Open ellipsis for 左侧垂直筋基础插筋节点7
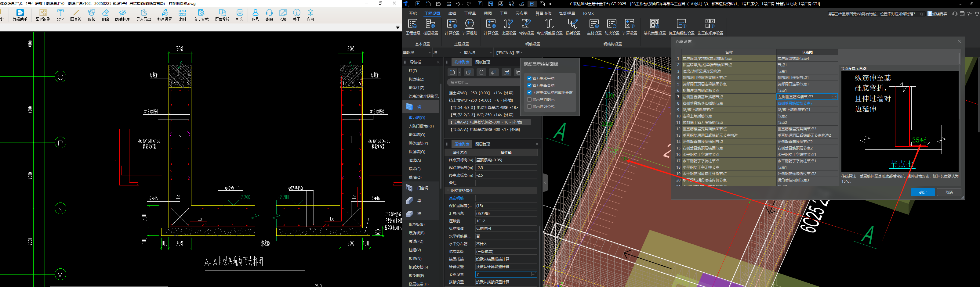This screenshot has width=980, height=287. tap(833, 97)
